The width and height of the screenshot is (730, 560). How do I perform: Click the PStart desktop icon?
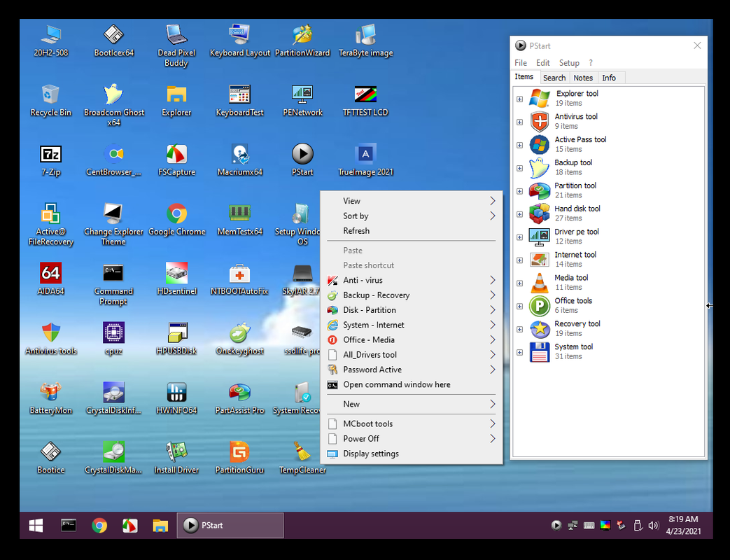pyautogui.click(x=302, y=160)
